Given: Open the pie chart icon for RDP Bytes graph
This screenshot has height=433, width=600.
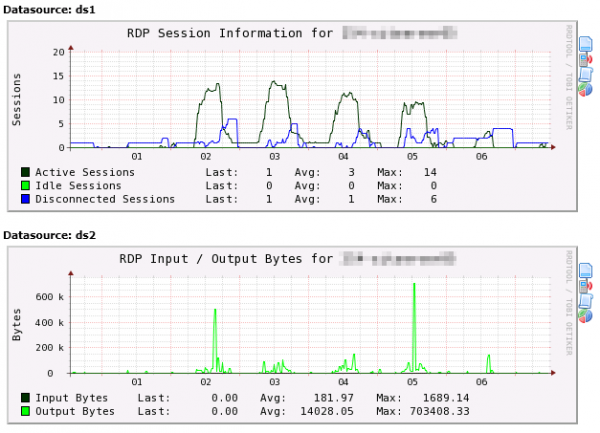Looking at the screenshot, I should click(585, 316).
